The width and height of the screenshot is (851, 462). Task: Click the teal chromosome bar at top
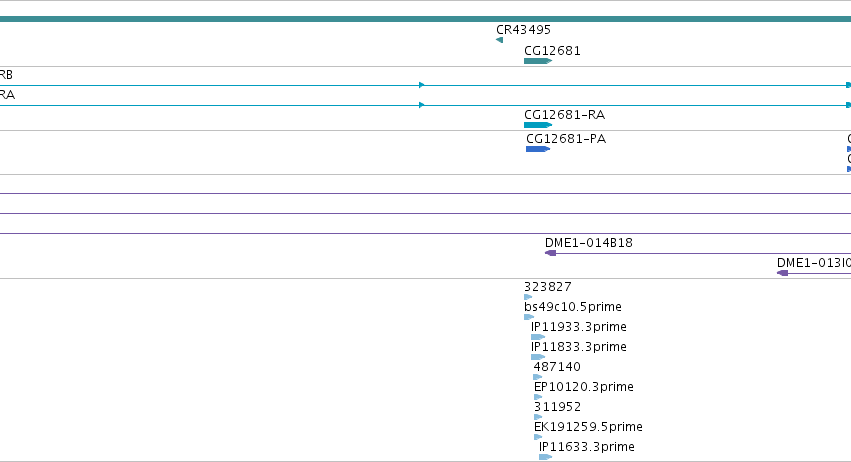(x=426, y=19)
